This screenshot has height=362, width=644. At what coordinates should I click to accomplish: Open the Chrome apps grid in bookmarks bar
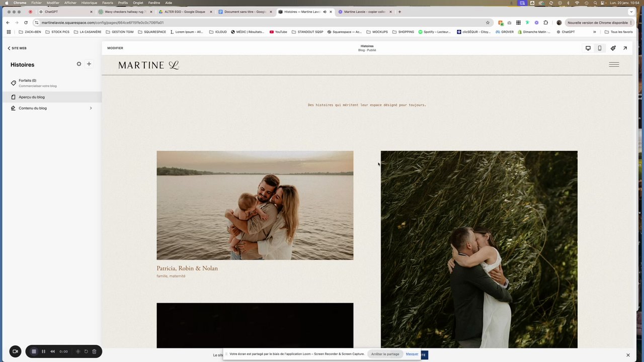[9, 32]
